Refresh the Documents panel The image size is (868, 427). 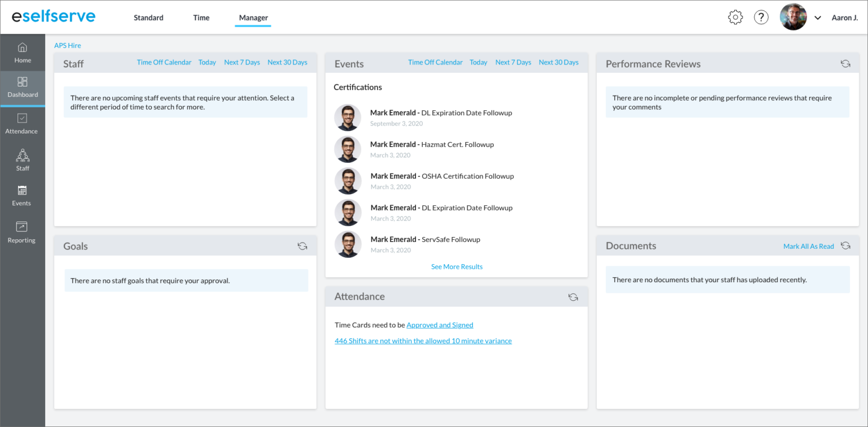(x=845, y=246)
